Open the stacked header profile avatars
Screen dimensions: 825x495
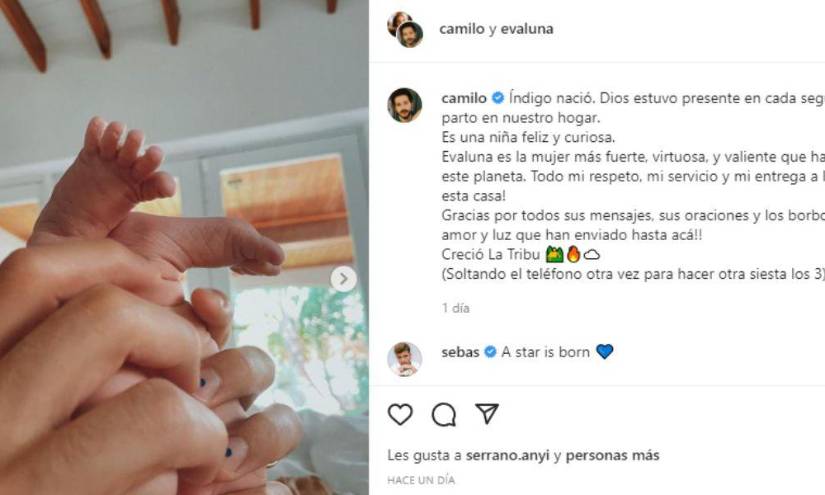pyautogui.click(x=405, y=29)
